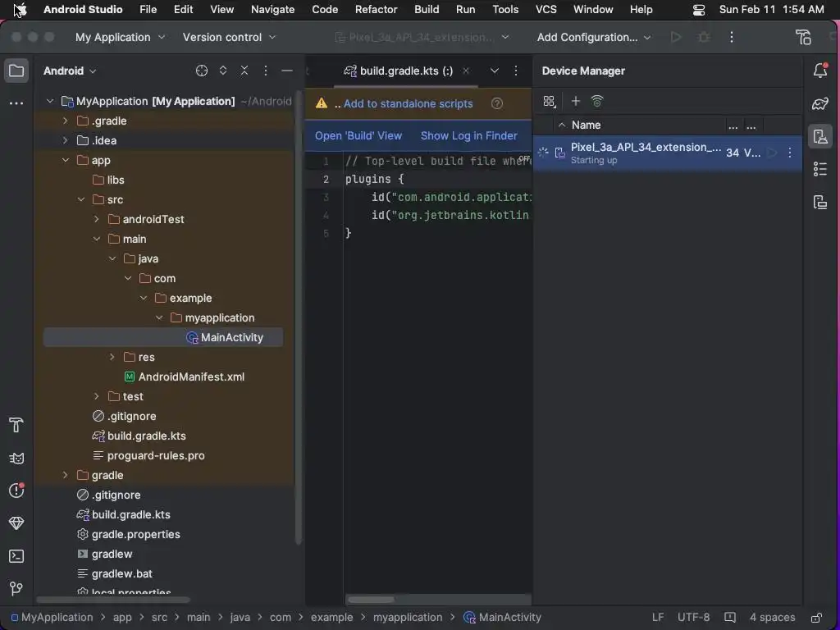Open the Refactor menu
This screenshot has height=630, width=840.
[376, 10]
